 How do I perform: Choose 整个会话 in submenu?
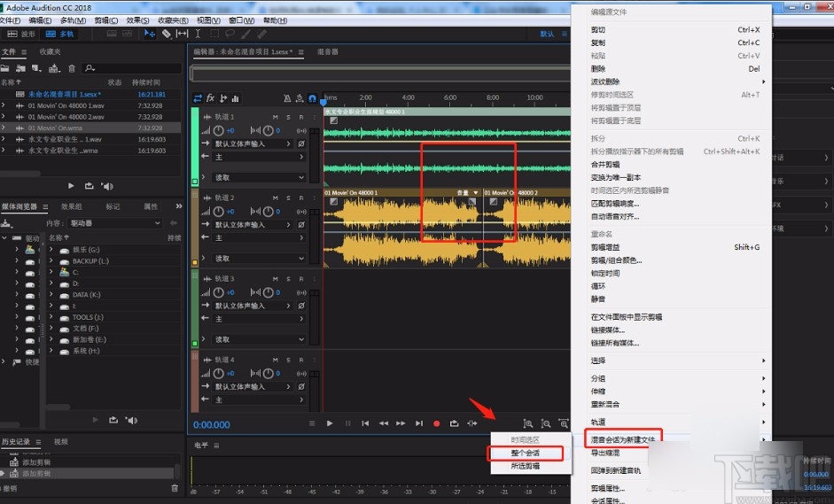tap(526, 453)
